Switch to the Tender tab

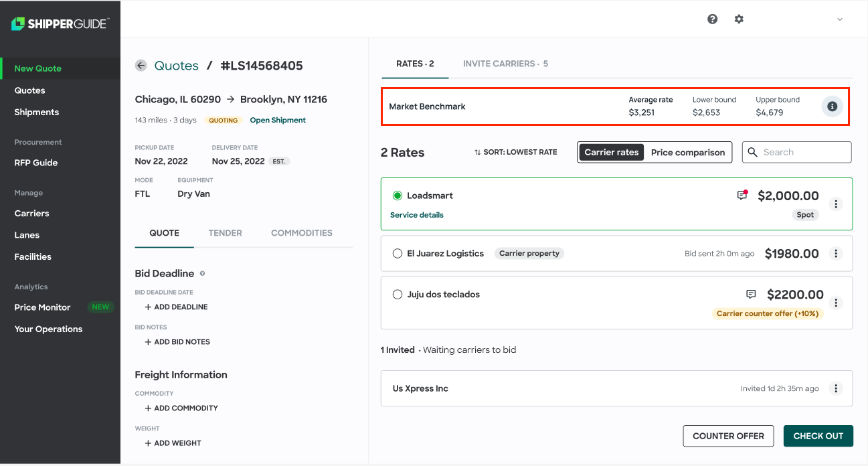click(226, 233)
